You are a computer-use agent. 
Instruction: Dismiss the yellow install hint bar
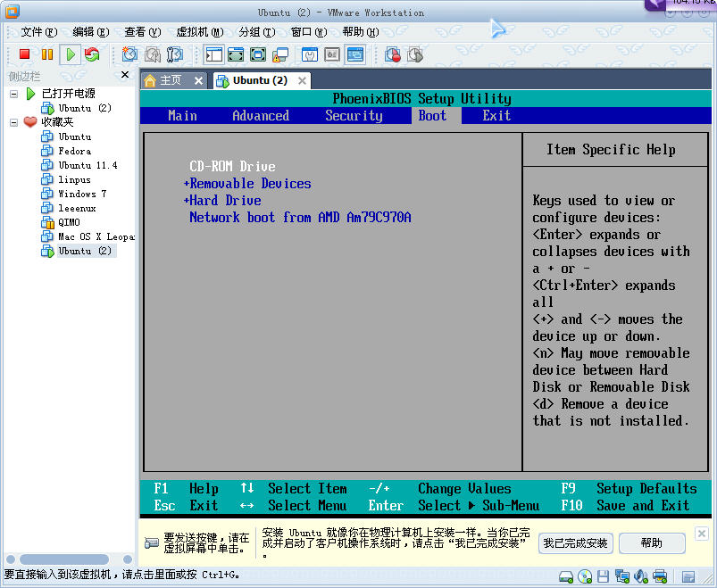pos(702,534)
